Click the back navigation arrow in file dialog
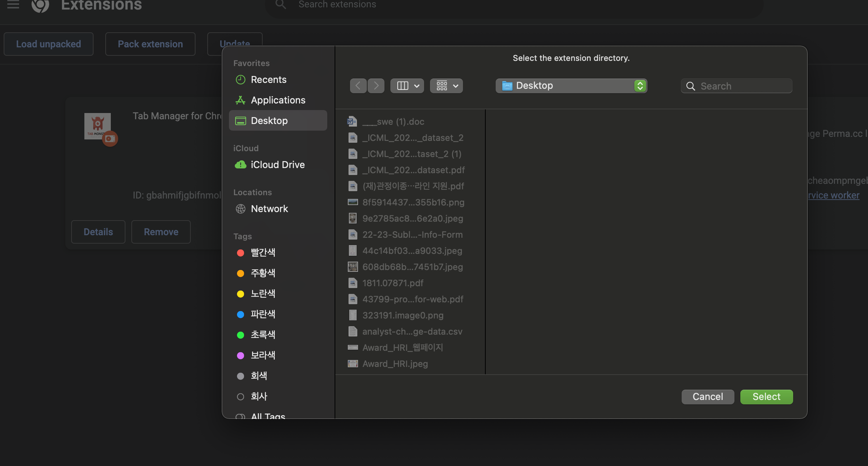This screenshot has width=868, height=466. coord(358,86)
